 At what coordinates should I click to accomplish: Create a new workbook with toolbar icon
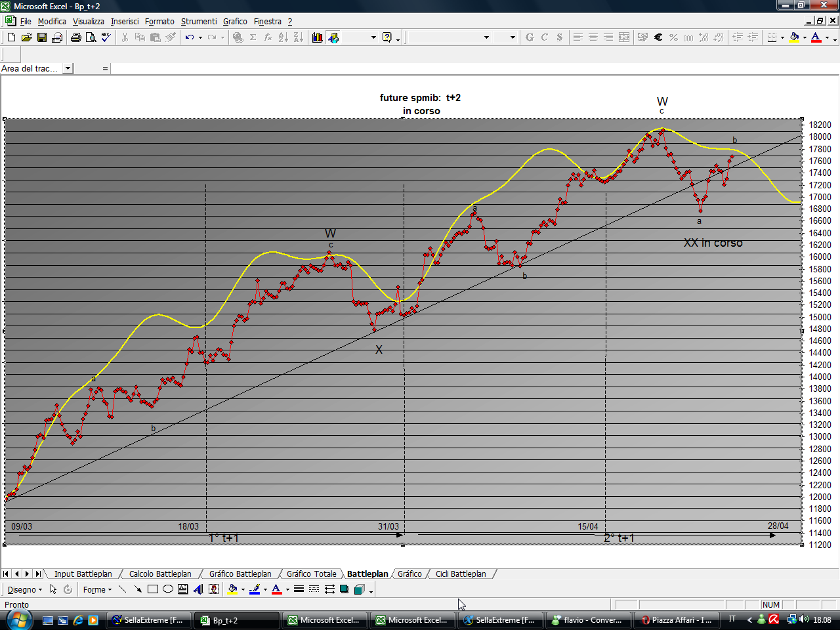[x=11, y=37]
